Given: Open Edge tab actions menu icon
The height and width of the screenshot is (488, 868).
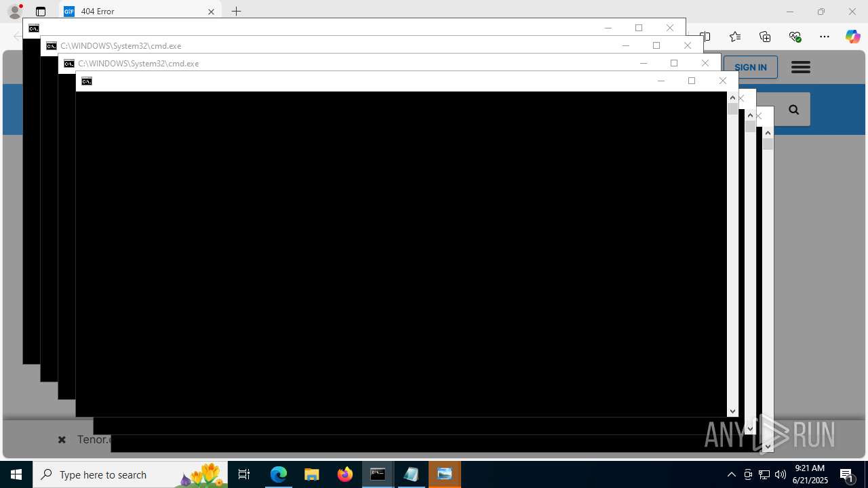Looking at the screenshot, I should 41,12.
